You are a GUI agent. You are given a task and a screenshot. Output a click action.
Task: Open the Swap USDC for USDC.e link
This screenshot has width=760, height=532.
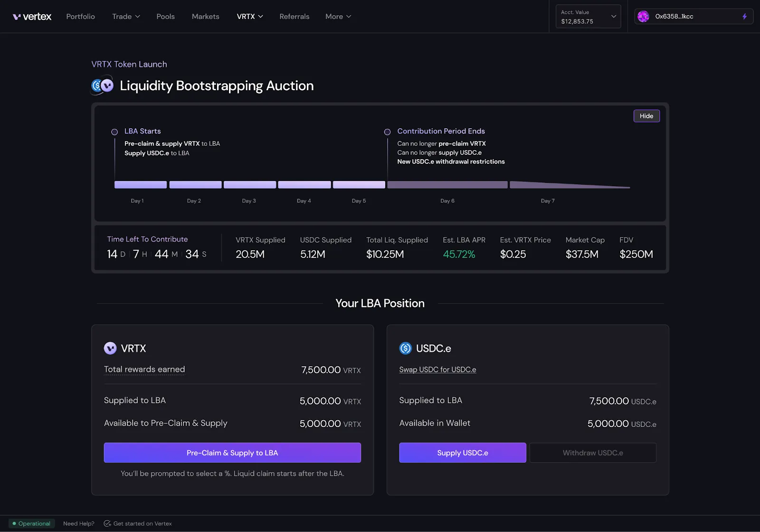[437, 369]
